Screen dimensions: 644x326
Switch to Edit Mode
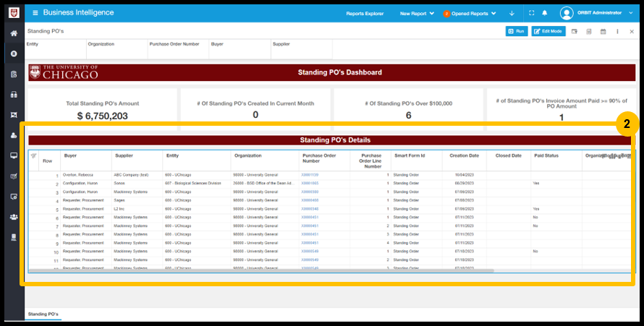tap(548, 31)
